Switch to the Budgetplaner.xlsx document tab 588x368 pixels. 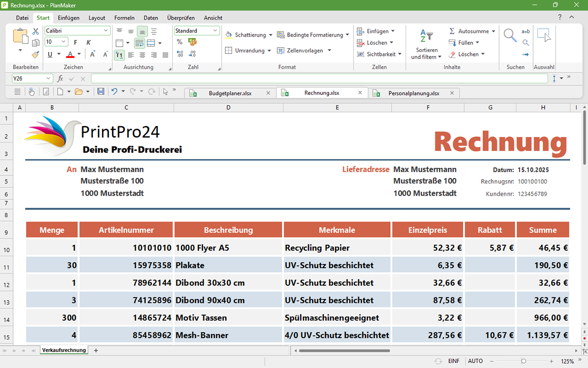(x=230, y=93)
